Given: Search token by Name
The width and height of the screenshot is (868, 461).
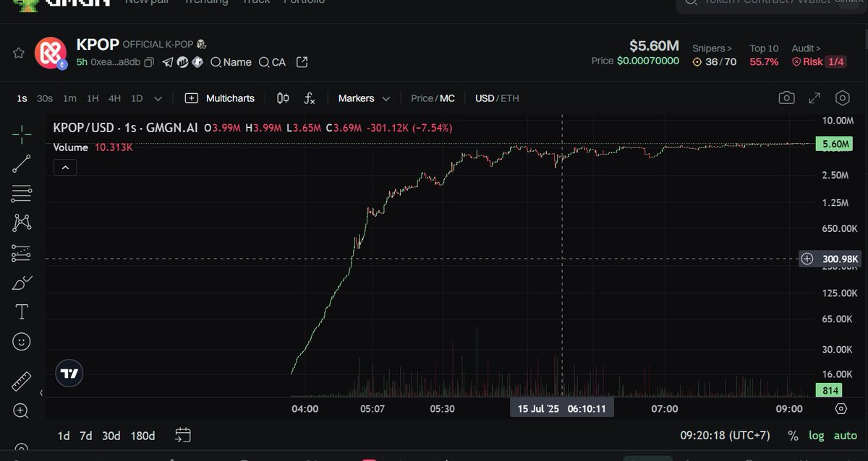Looking at the screenshot, I should pos(231,62).
